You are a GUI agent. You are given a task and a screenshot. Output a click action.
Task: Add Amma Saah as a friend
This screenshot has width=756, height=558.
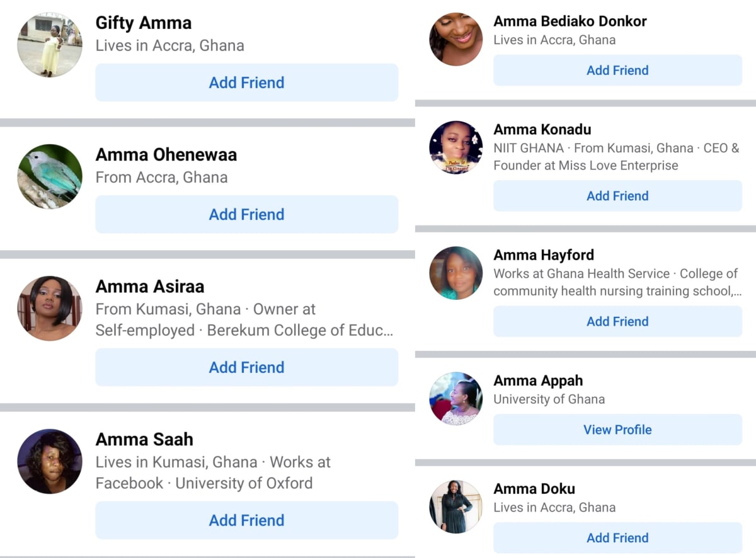[247, 520]
